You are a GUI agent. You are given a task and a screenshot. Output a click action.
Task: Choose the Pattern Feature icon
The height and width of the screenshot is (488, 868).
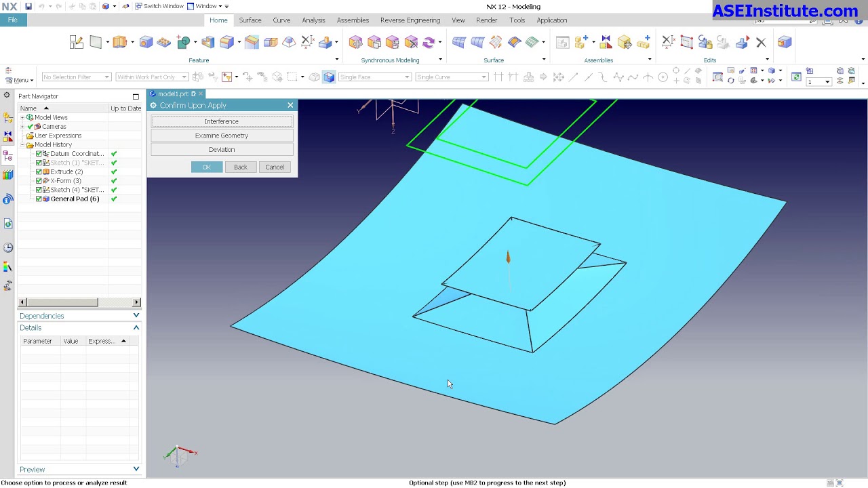[164, 43]
